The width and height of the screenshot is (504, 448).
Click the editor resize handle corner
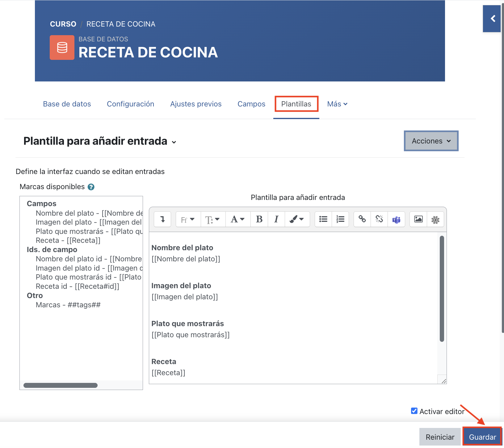point(443,381)
